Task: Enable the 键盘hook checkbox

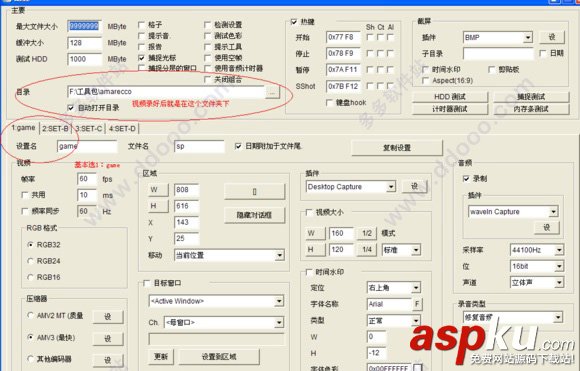Action: coord(329,102)
